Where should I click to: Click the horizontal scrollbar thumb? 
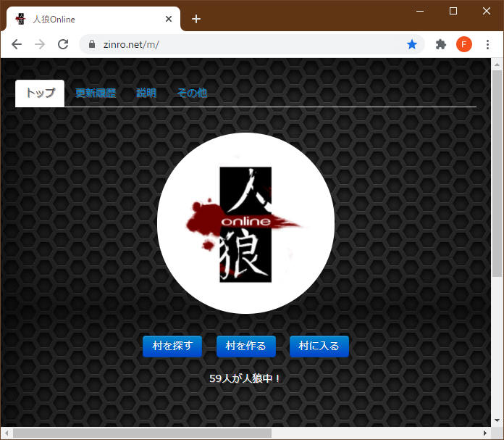[x=142, y=433]
